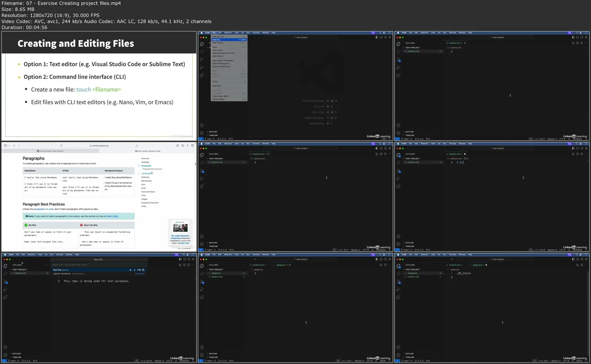The image size is (591, 364).
Task: Open Manage gear icon in File menu frame
Action: tap(202, 133)
